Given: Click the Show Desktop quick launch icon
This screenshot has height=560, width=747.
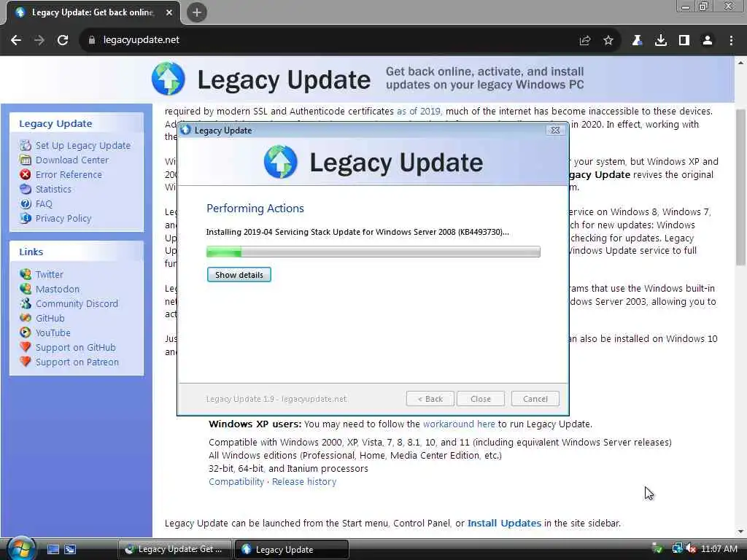Looking at the screenshot, I should pyautogui.click(x=53, y=549).
